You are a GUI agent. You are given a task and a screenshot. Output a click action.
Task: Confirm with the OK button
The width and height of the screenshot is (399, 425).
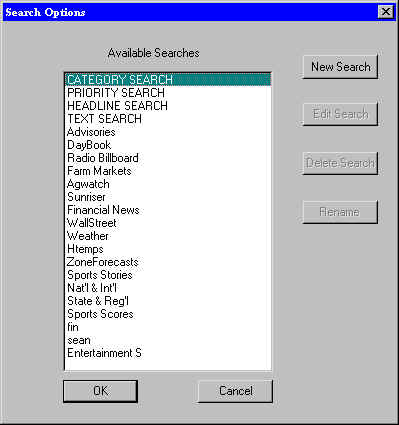[100, 391]
